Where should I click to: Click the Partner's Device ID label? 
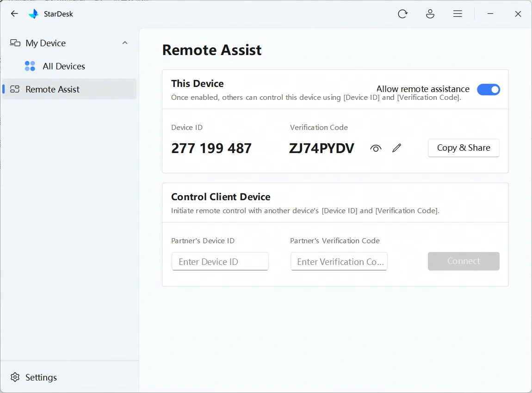[203, 241]
